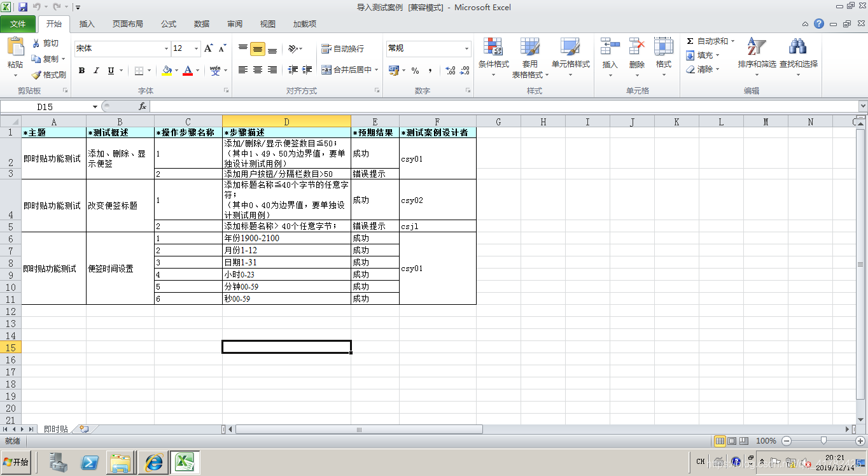
Task: Toggle align text left
Action: (x=243, y=70)
